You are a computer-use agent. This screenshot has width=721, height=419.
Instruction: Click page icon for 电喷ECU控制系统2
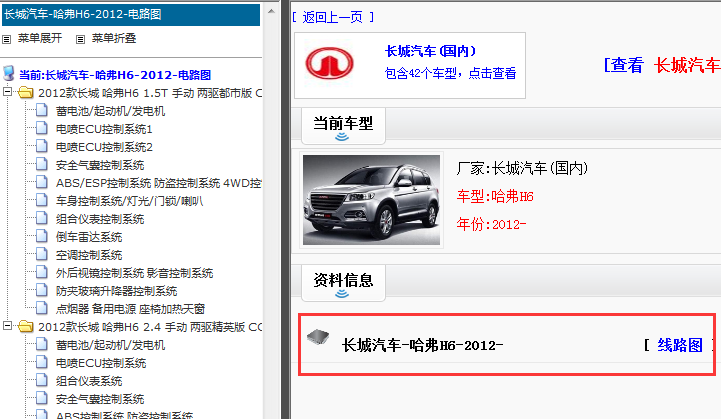(42, 146)
